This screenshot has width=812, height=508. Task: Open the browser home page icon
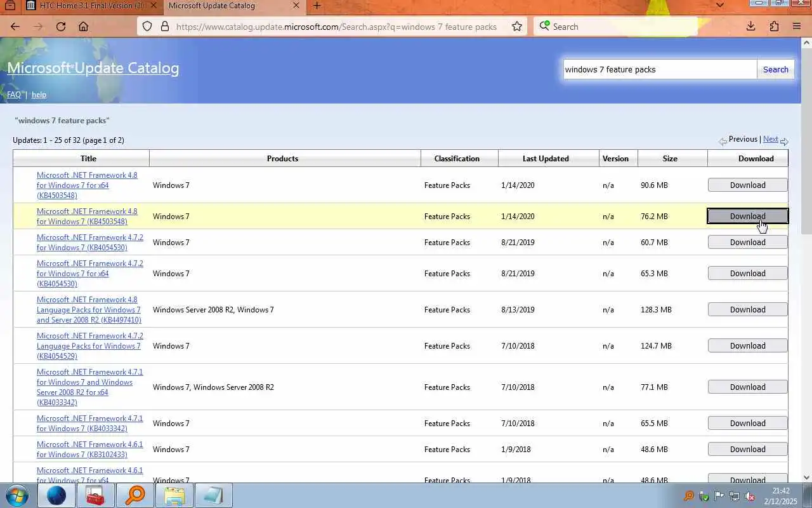(83, 27)
